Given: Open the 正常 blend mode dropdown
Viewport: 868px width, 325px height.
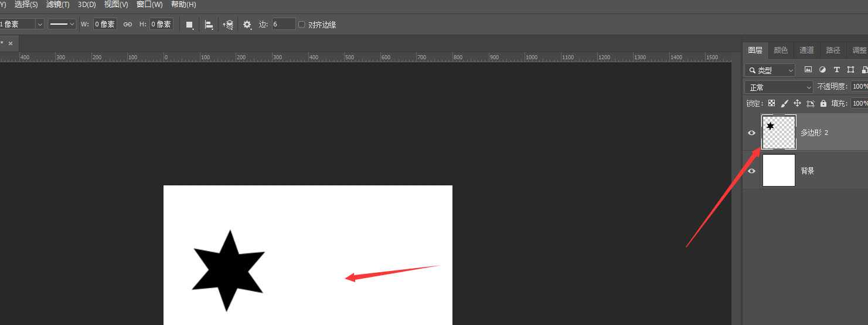Looking at the screenshot, I should pos(779,87).
